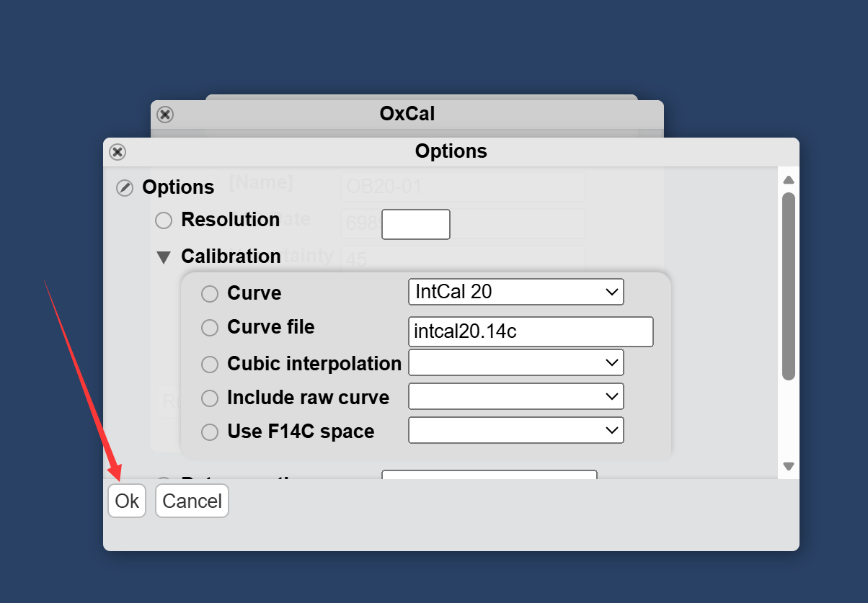Click the Resolution input field
This screenshot has height=603, width=868.
416,224
